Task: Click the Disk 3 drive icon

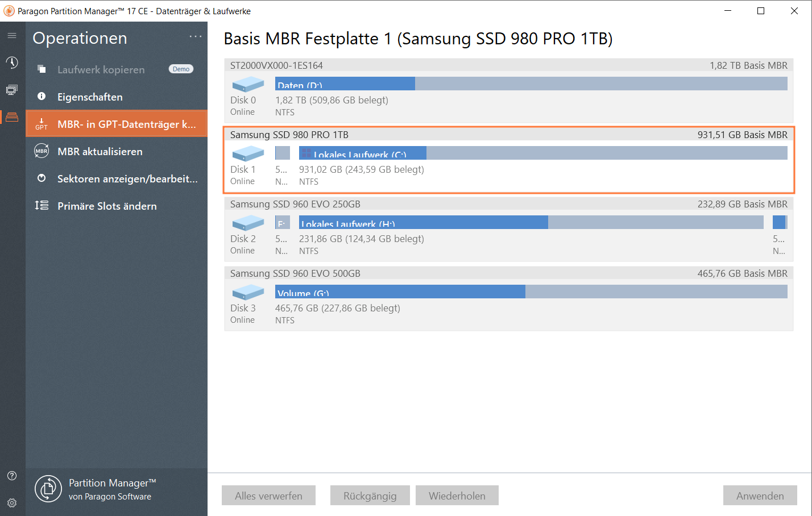Action: click(x=248, y=293)
